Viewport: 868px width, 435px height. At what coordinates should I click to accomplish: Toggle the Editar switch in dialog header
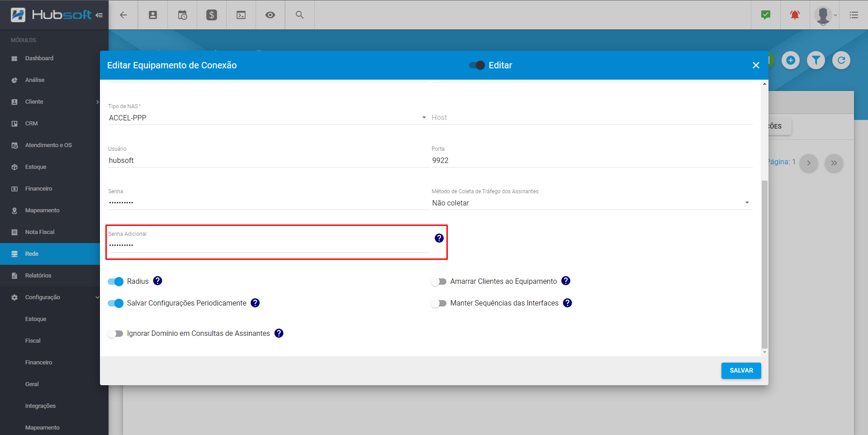(x=477, y=65)
